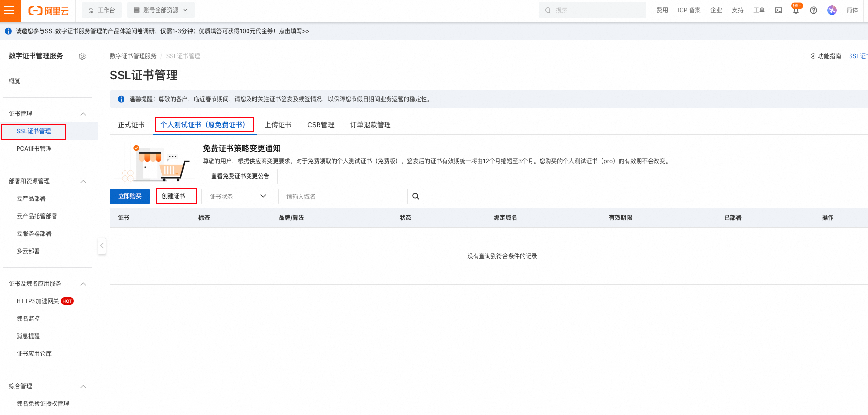This screenshot has height=415, width=868.
Task: Click the survey banner info icon
Action: point(8,31)
